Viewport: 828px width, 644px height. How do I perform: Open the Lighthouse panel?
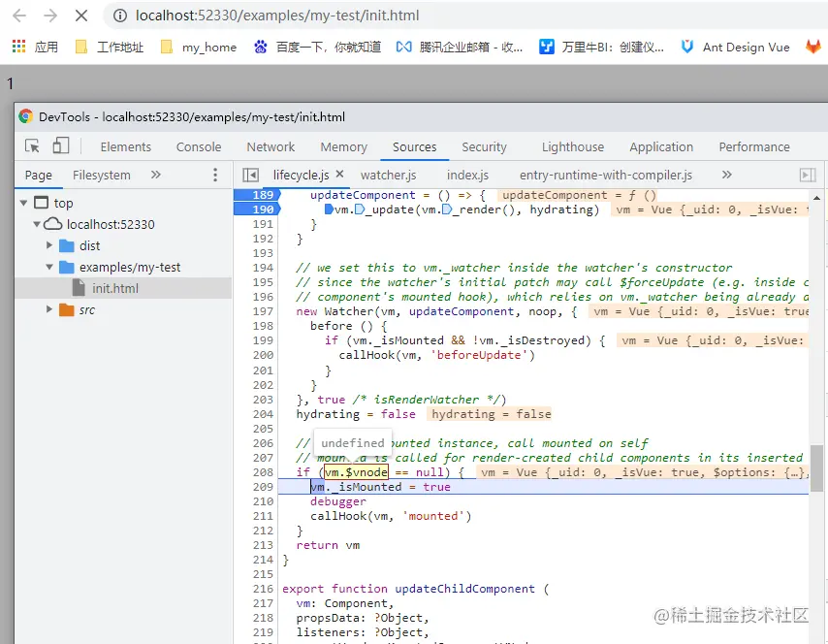(x=573, y=146)
